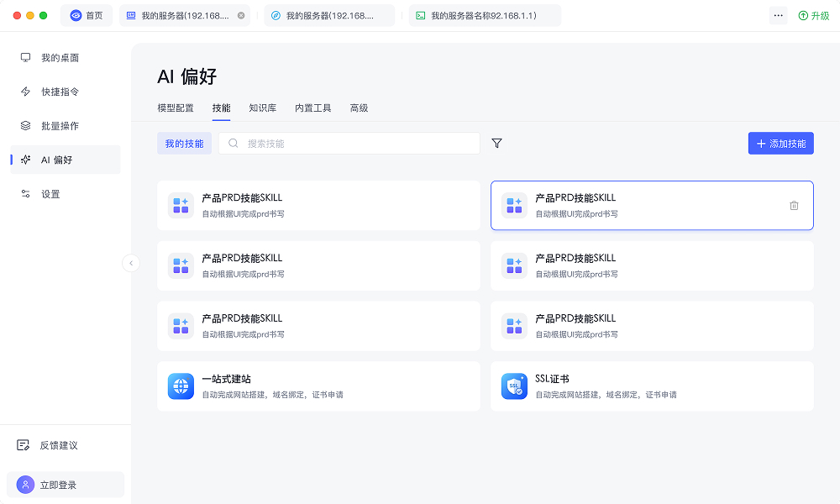This screenshot has width=840, height=504.
Task: Click the lightning bolt 快捷指令 icon
Action: click(x=25, y=92)
